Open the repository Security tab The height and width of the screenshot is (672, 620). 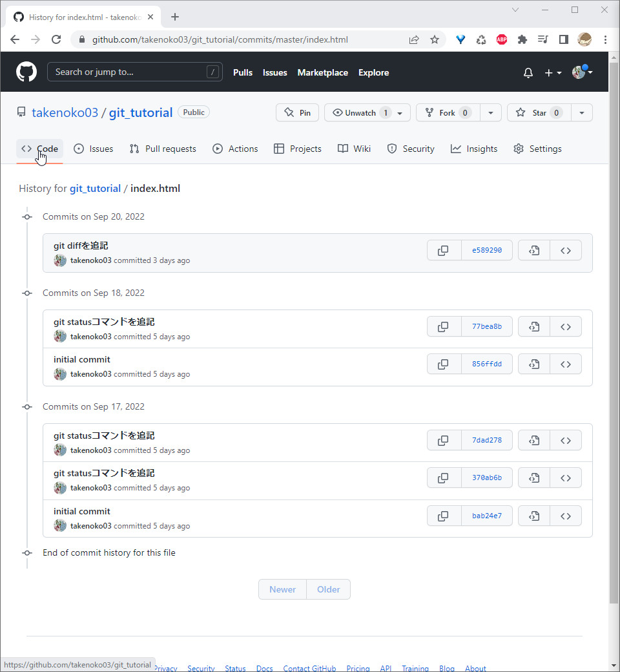tap(411, 149)
